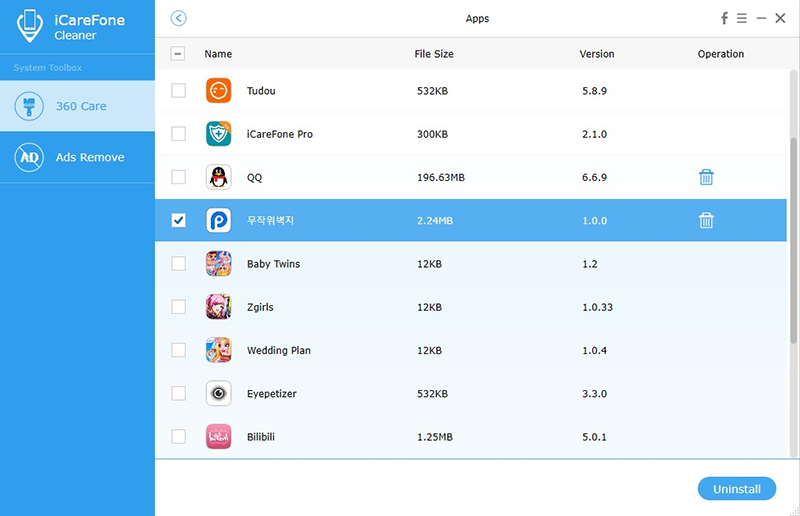Close the iCareFone Cleaner window
The image size is (800, 516).
[780, 18]
